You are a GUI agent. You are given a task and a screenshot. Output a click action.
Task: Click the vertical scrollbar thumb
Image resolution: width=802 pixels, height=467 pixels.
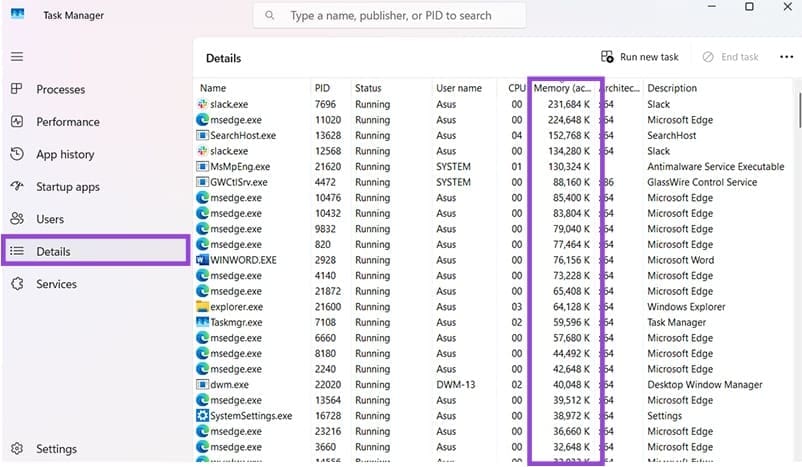point(799,110)
